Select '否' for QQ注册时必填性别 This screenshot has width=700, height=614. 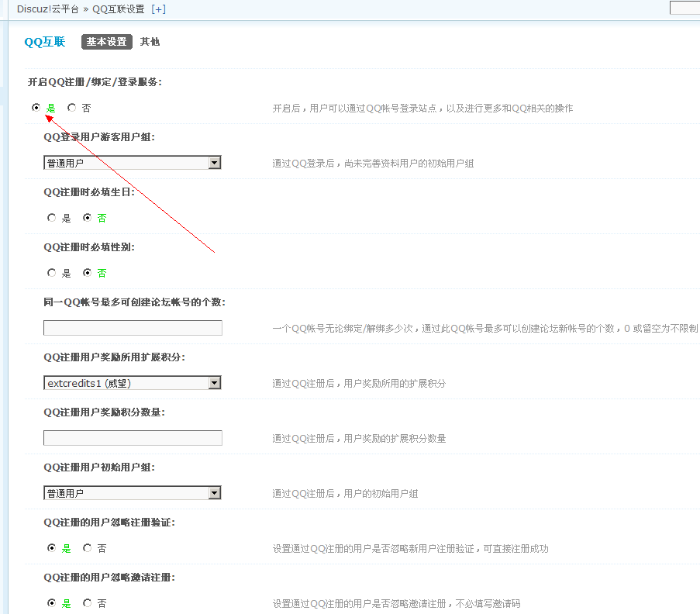pyautogui.click(x=88, y=273)
